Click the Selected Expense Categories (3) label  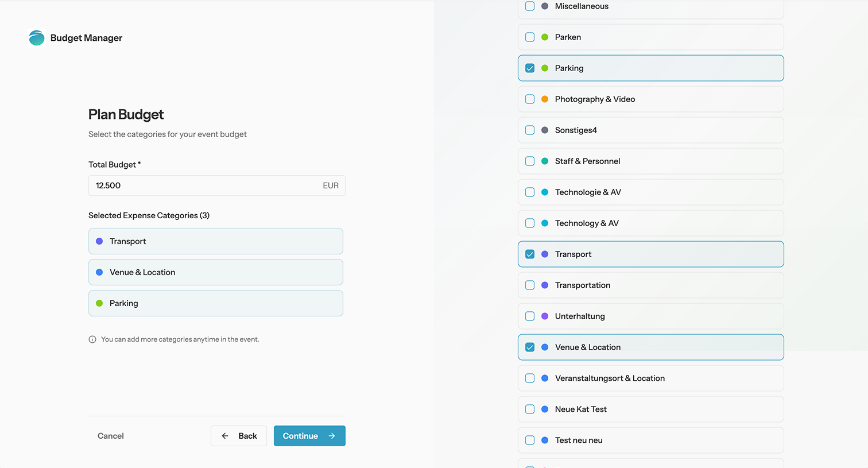click(x=149, y=215)
